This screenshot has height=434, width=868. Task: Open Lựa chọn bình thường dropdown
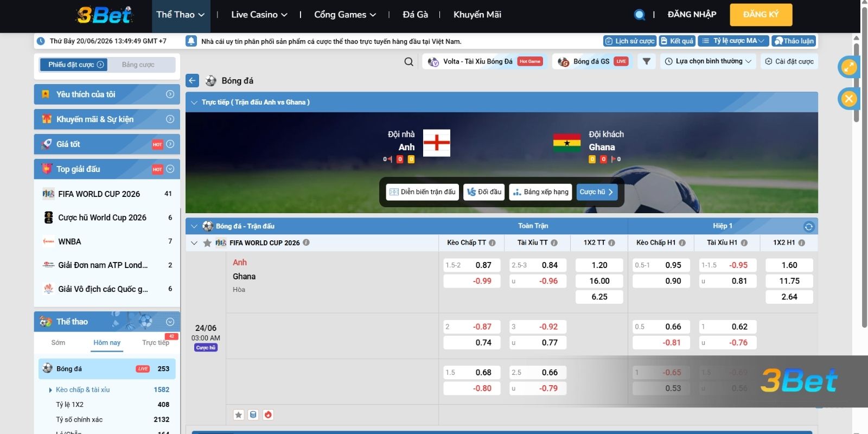(709, 61)
